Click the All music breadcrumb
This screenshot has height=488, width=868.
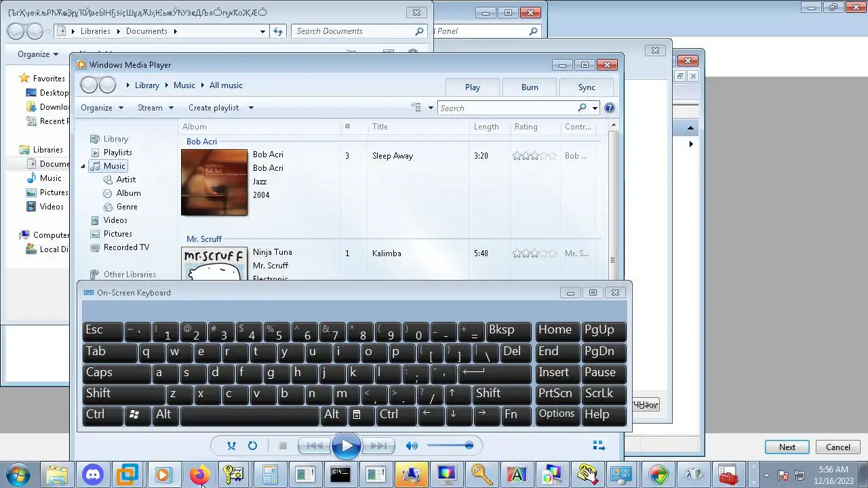point(226,85)
